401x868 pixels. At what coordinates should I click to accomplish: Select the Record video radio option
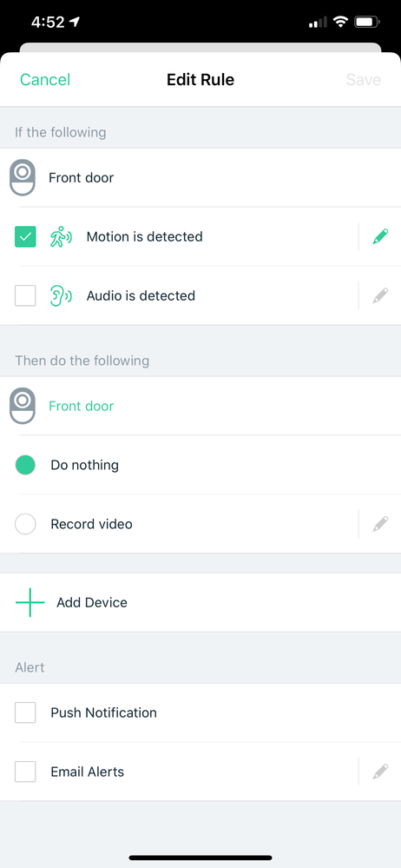pyautogui.click(x=25, y=524)
